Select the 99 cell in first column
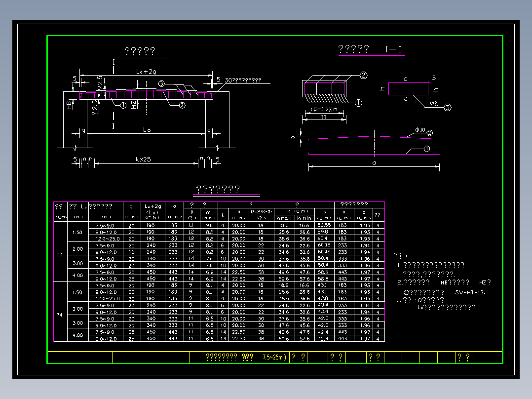Image resolution: width=532 pixels, height=399 pixels. [x=60, y=255]
